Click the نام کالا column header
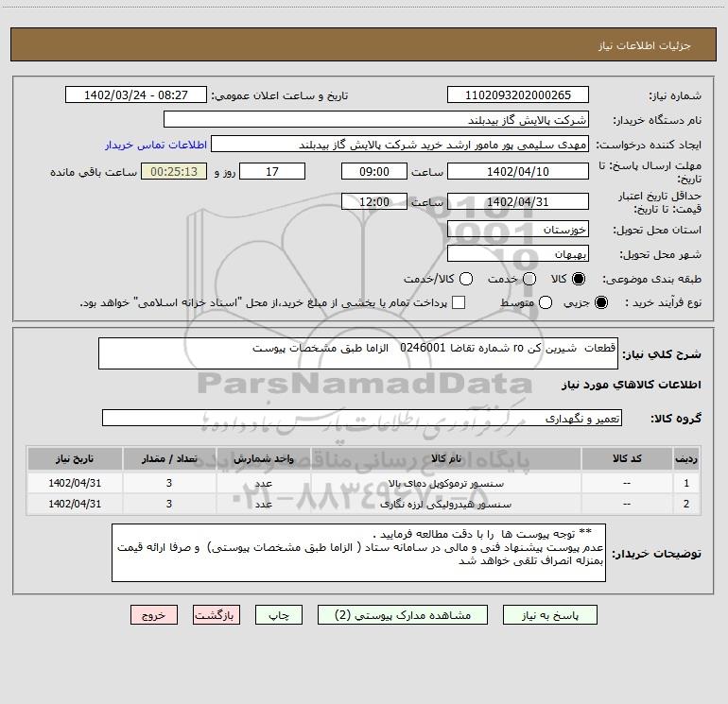 [x=445, y=458]
